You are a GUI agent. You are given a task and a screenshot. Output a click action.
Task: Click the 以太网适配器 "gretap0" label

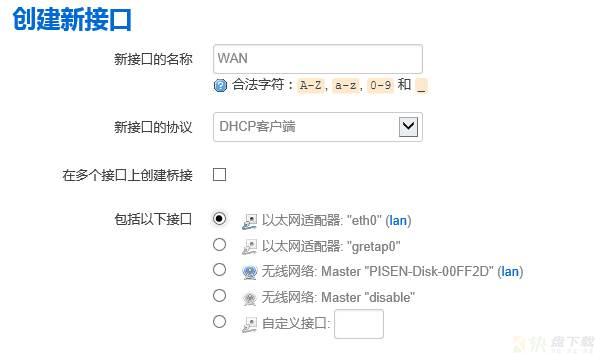coord(331,246)
